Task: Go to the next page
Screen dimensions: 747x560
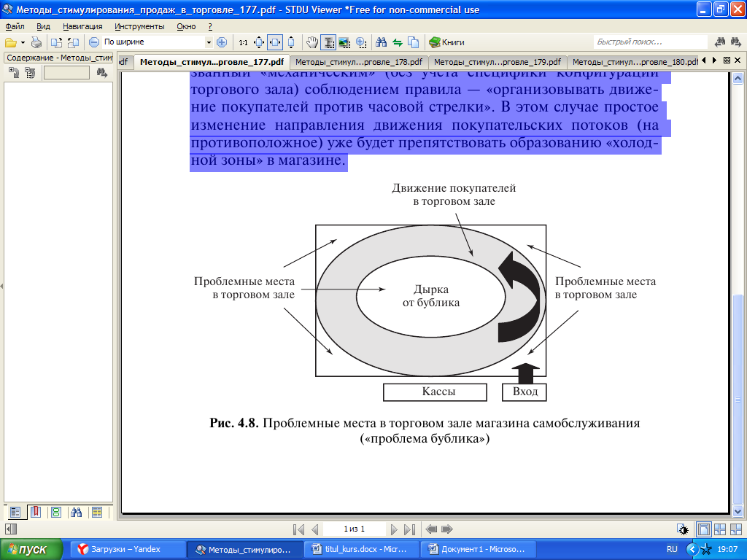Action: (x=394, y=529)
